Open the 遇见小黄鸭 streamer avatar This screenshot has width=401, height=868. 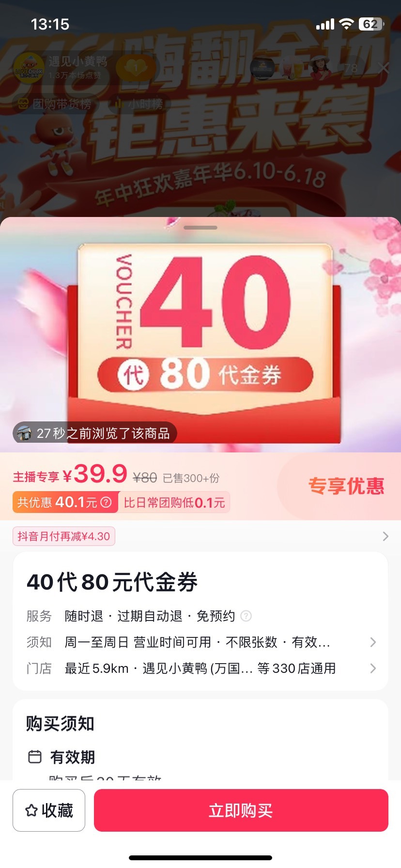click(29, 68)
